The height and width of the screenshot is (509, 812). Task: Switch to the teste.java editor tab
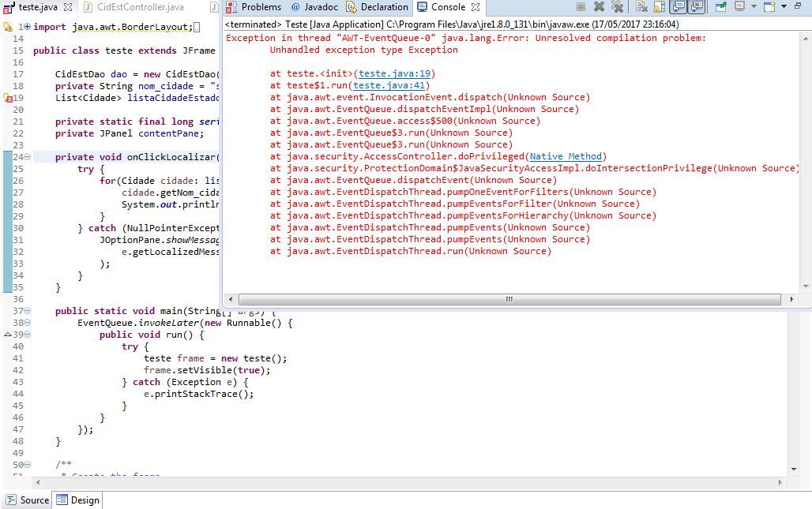point(38,7)
